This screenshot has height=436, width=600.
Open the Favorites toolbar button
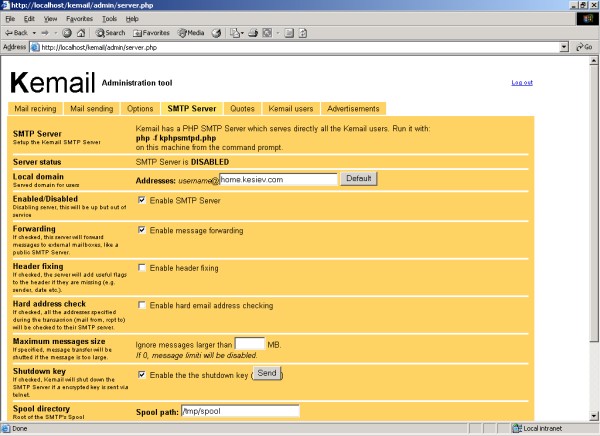pos(151,33)
